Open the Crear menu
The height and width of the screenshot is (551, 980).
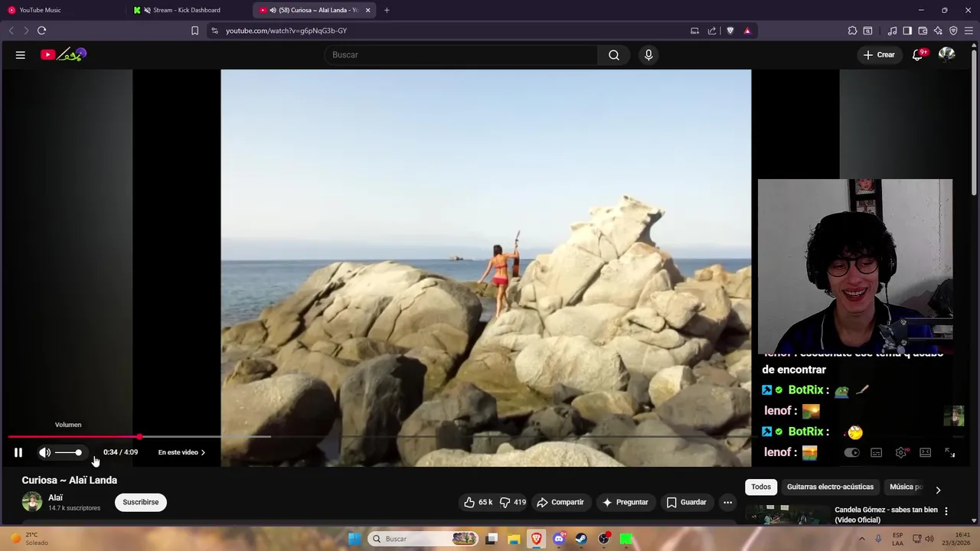[879, 55]
